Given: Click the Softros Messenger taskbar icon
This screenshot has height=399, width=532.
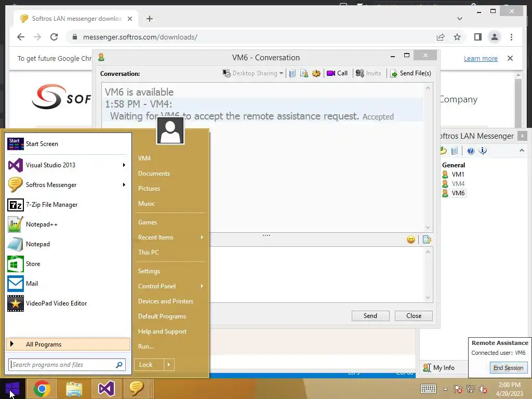Looking at the screenshot, I should pyautogui.click(x=137, y=389).
